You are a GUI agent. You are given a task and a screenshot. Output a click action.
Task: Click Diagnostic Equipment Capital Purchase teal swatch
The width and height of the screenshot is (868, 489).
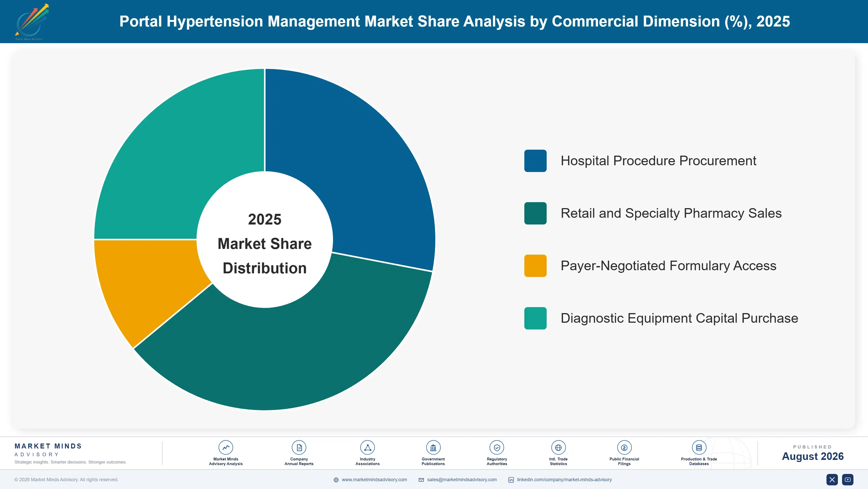pyautogui.click(x=535, y=318)
